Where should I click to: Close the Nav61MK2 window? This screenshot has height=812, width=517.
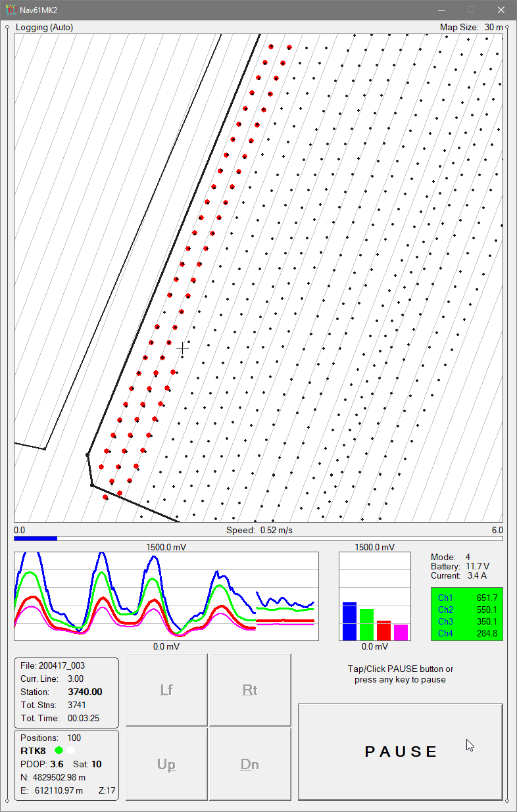tap(501, 10)
